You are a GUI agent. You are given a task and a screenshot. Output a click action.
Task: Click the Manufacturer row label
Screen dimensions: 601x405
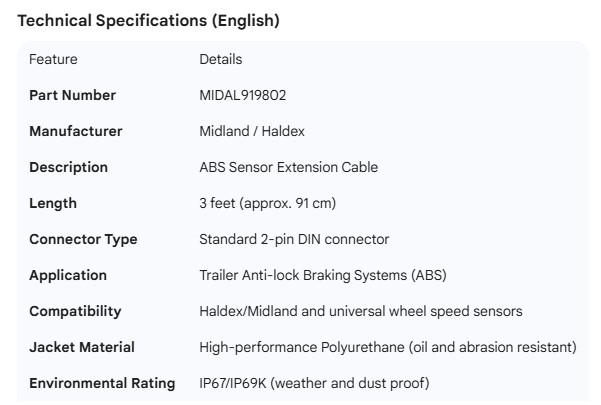(76, 132)
